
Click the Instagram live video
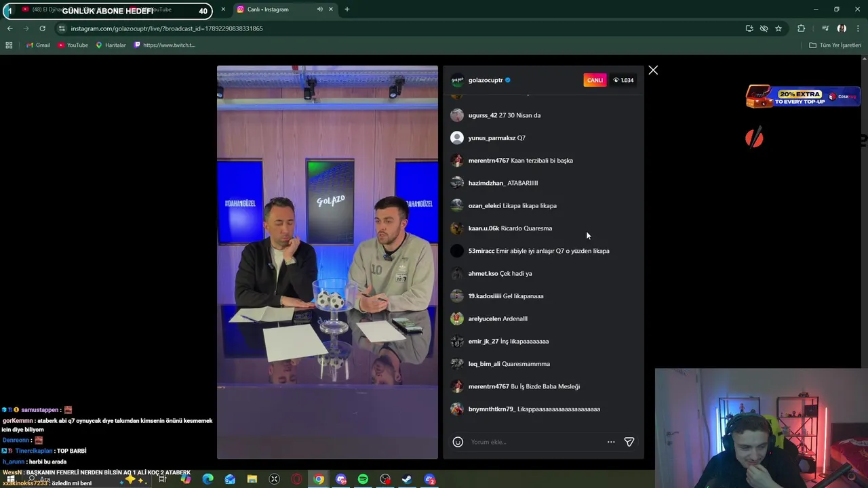pos(328,262)
